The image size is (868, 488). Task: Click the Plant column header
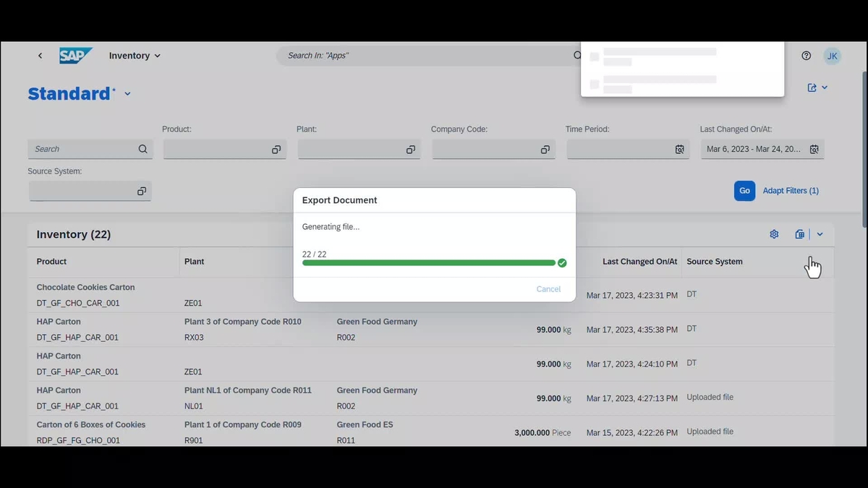pos(194,262)
